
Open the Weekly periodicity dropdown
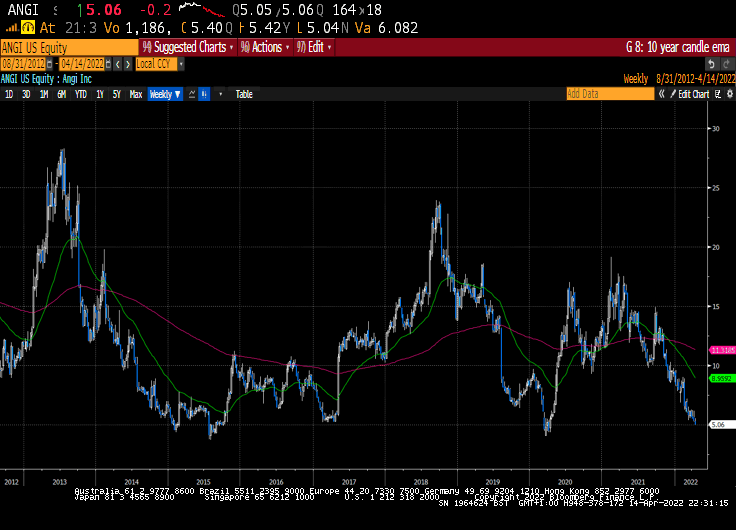(x=165, y=94)
